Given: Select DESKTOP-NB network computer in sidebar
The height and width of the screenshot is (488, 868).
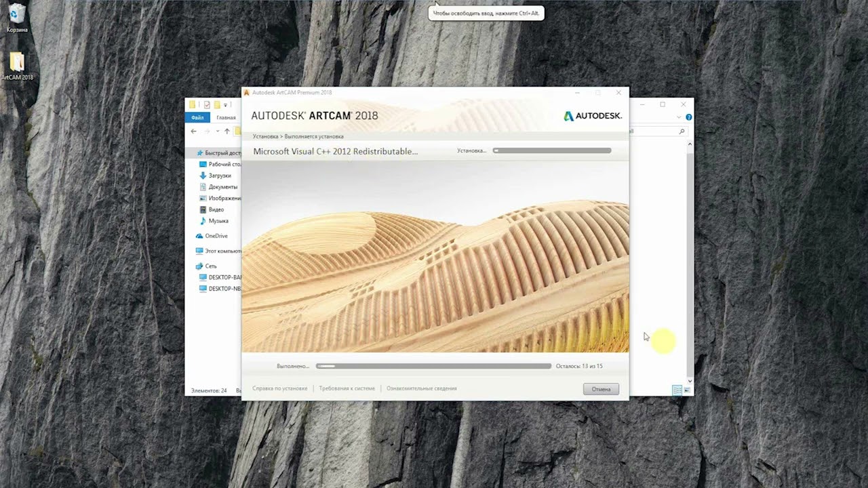Looking at the screenshot, I should [220, 289].
